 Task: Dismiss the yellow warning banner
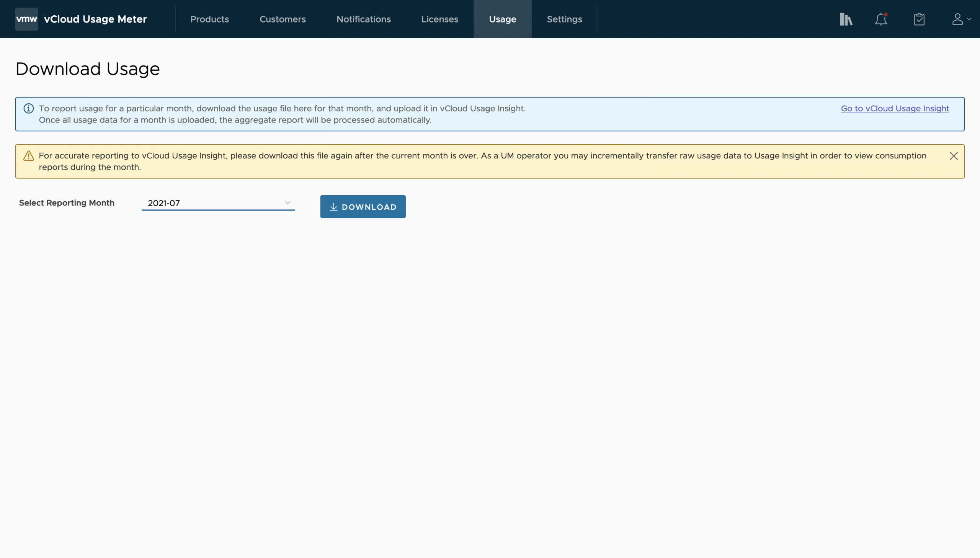954,156
